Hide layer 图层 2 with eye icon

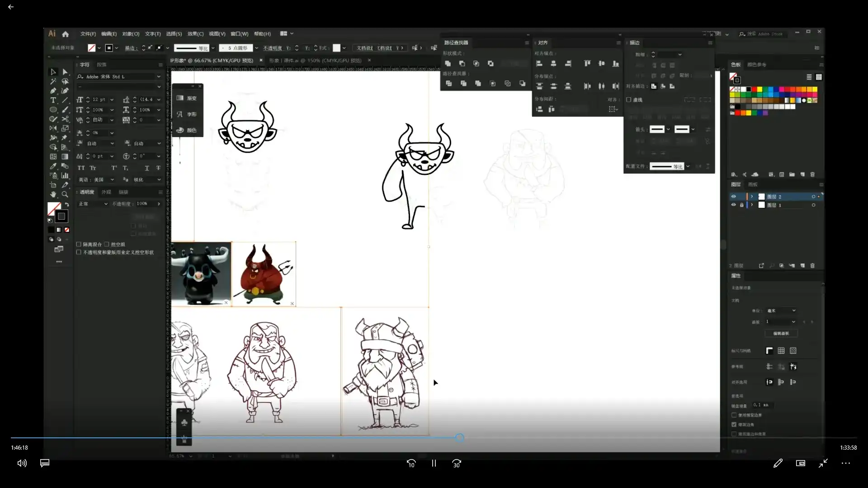click(733, 197)
